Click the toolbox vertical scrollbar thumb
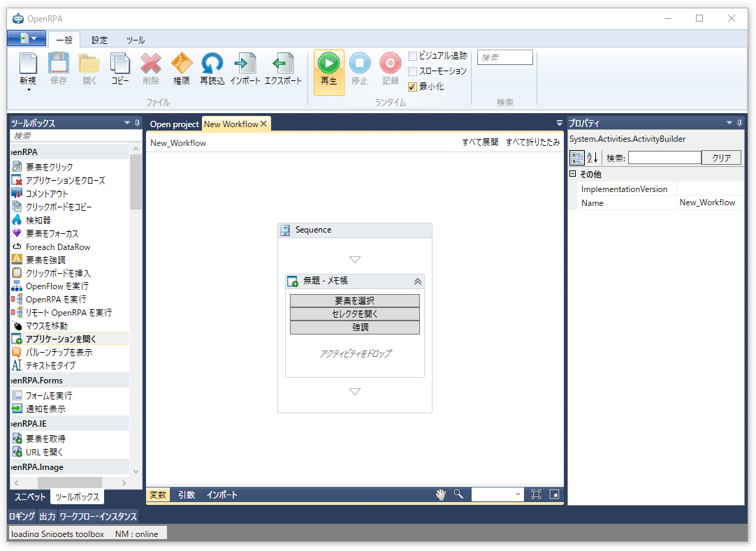 pos(136,182)
